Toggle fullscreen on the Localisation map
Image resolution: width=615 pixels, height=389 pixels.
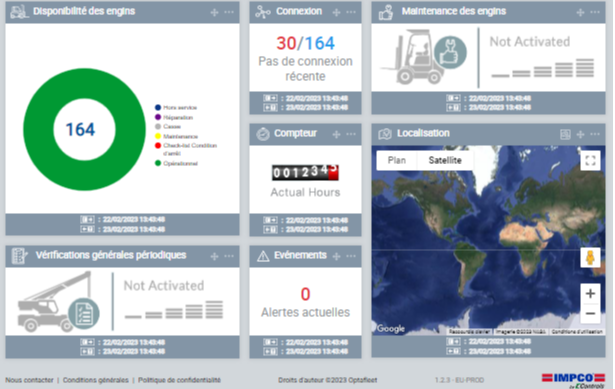click(590, 160)
